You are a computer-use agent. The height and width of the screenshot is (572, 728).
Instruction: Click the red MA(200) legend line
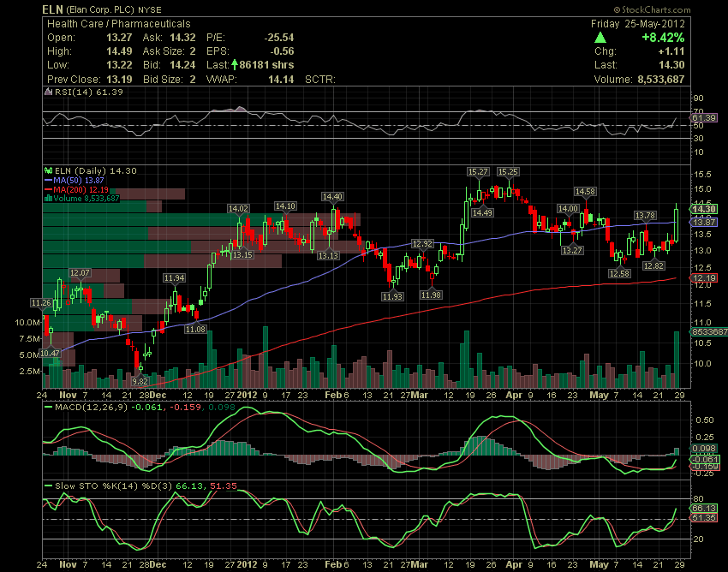pos(48,189)
